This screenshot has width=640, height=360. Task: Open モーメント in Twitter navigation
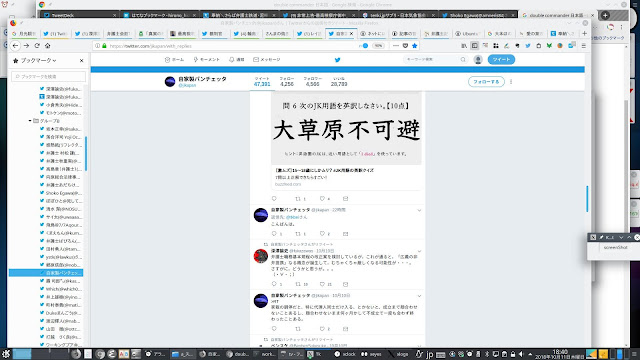[x=207, y=60]
